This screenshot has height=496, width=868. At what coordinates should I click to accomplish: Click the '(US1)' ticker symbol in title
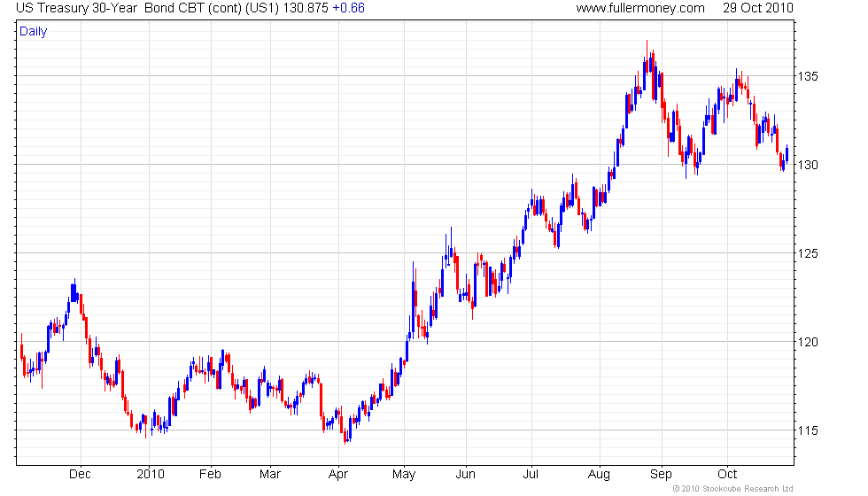coord(262,8)
